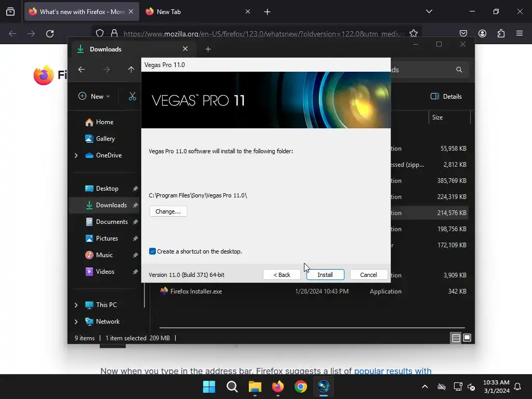Open the Firefox hamburger application menu

tap(520, 33)
